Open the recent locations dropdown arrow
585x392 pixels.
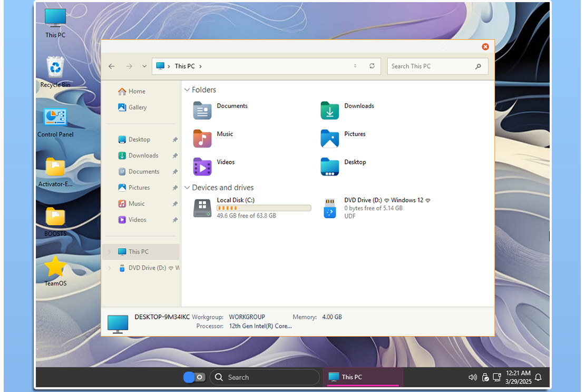pos(144,66)
